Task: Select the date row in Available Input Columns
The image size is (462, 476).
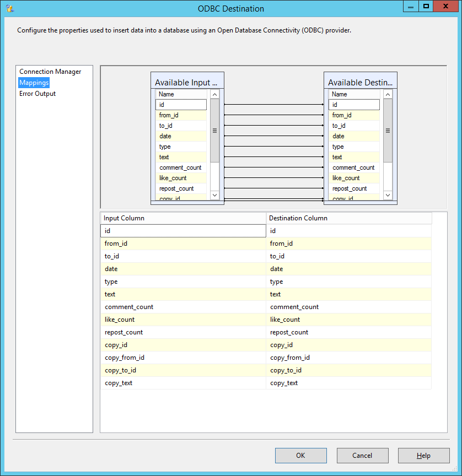Action: coord(180,136)
